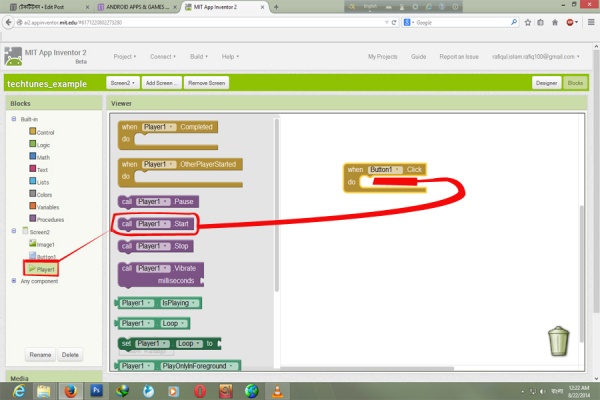Select the Image1 component
600x400 pixels.
pos(42,244)
